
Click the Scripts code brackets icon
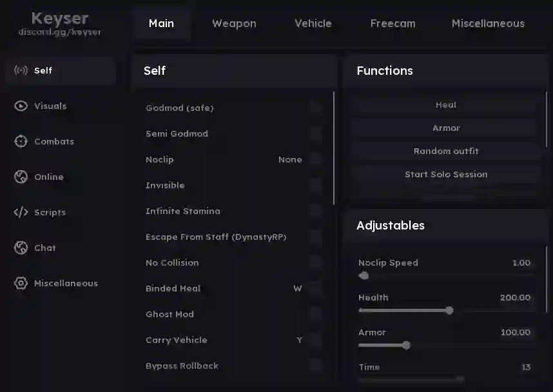[x=21, y=212]
